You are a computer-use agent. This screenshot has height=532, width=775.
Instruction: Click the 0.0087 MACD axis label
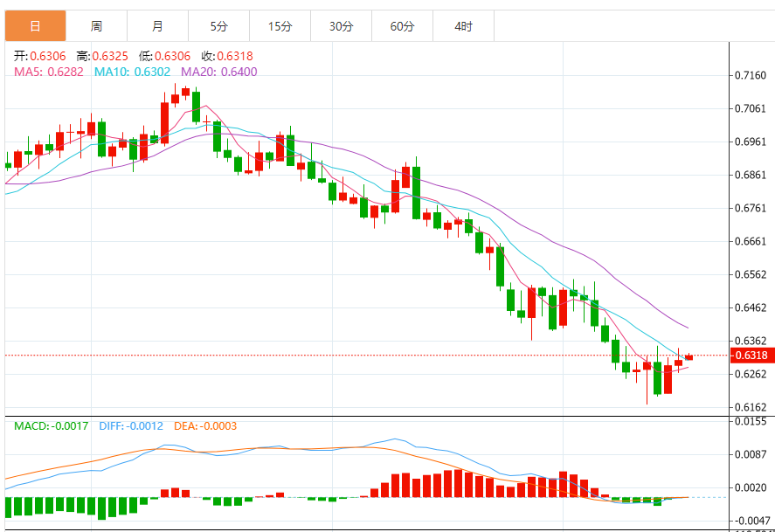pos(751,454)
